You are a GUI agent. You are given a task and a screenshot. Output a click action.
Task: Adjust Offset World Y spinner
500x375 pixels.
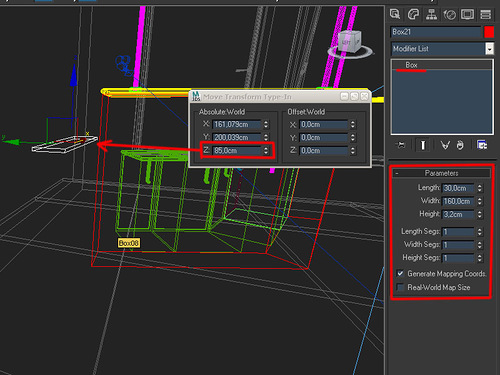pos(353,137)
